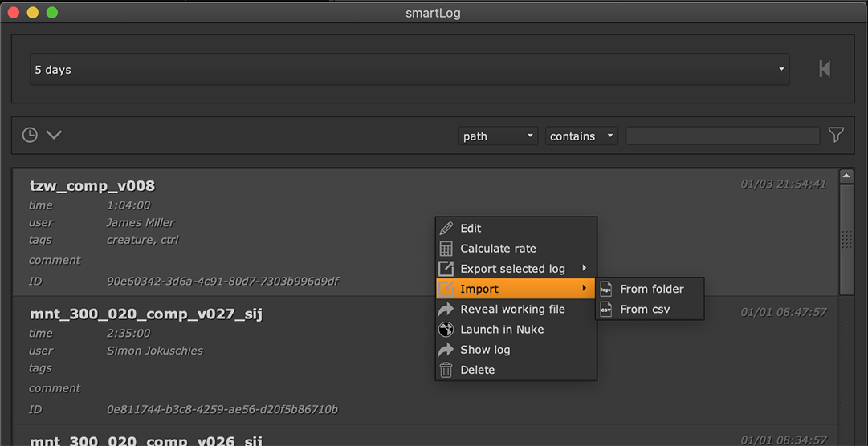Image resolution: width=868 pixels, height=446 pixels.
Task: Open the path filter field dropdown
Action: tap(498, 136)
